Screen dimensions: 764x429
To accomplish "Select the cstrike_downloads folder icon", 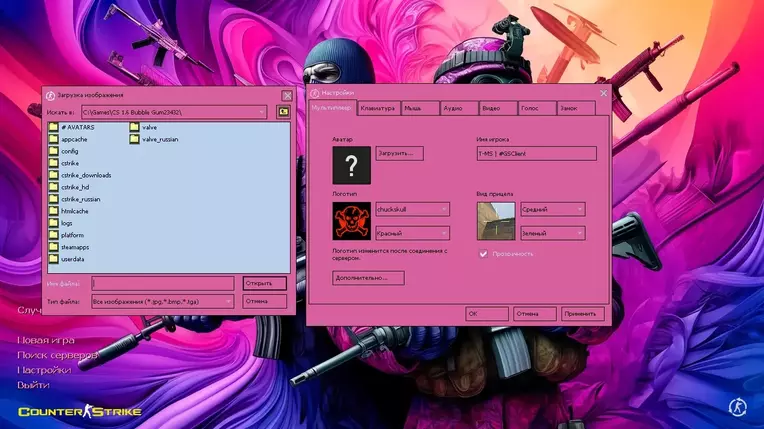I will point(54,175).
